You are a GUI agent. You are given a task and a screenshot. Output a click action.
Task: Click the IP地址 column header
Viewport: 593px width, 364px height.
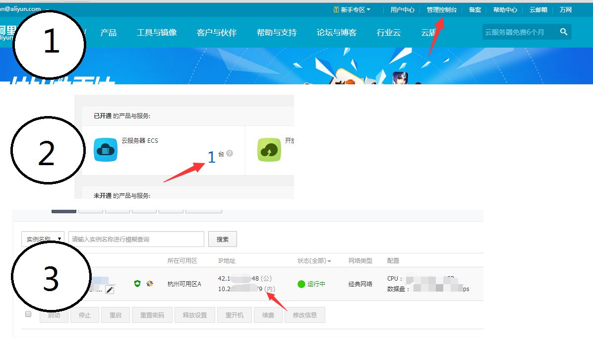227,261
